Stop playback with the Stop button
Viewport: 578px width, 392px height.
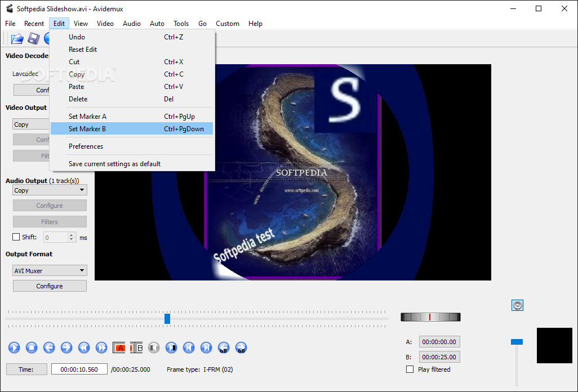(x=32, y=348)
